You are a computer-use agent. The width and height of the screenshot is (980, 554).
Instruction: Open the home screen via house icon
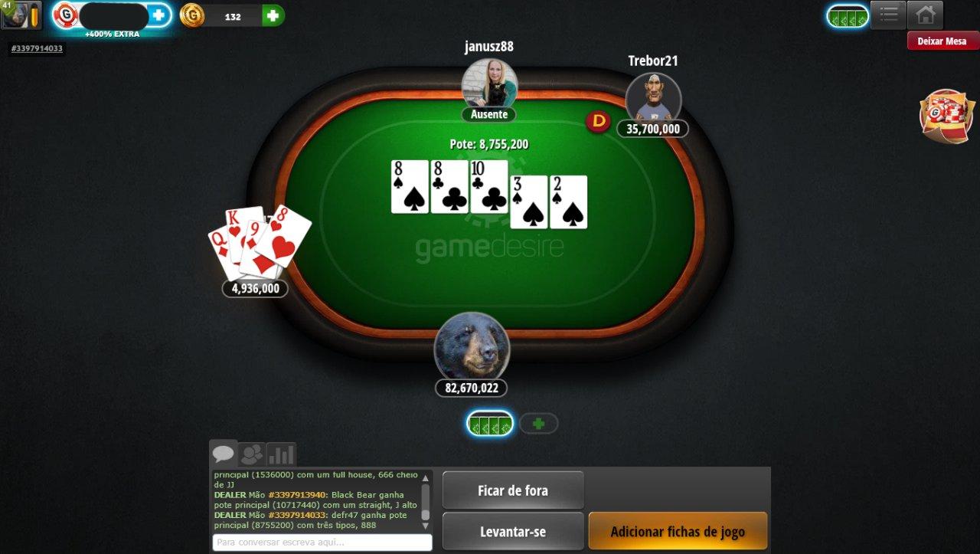point(925,15)
